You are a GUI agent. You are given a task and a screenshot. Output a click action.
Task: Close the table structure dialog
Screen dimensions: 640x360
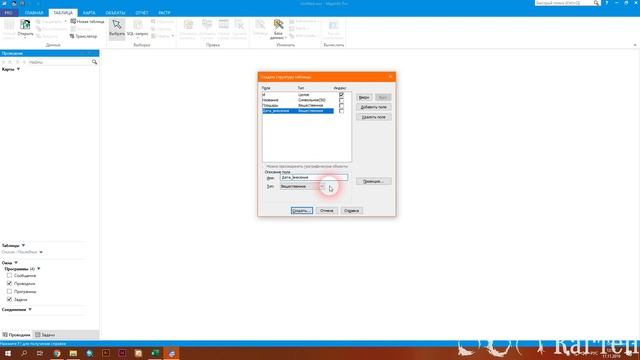point(391,77)
